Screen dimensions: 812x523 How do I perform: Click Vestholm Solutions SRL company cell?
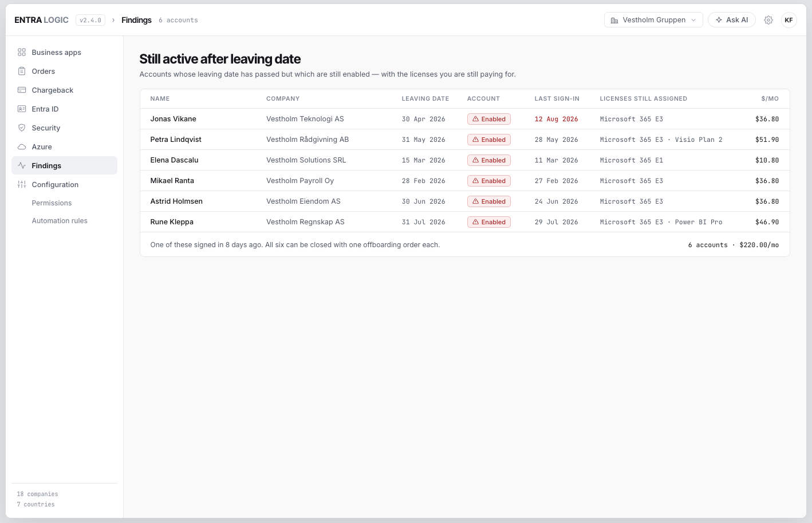coord(306,160)
